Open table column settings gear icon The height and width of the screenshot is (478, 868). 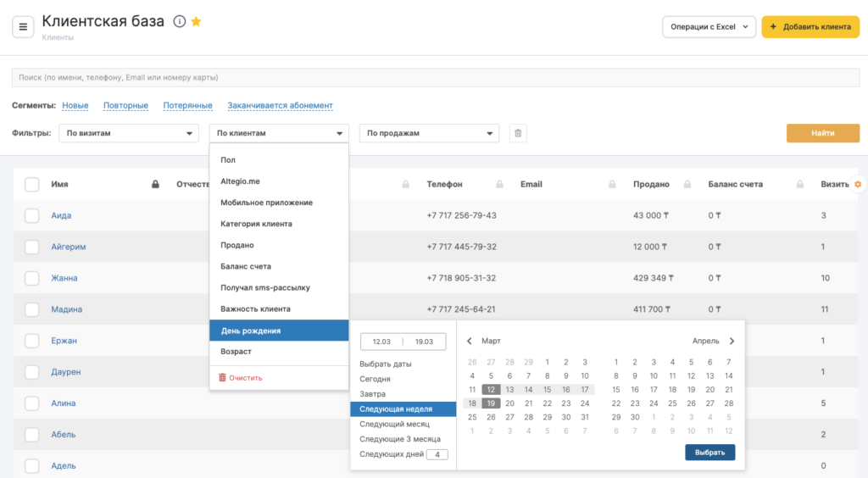[858, 184]
